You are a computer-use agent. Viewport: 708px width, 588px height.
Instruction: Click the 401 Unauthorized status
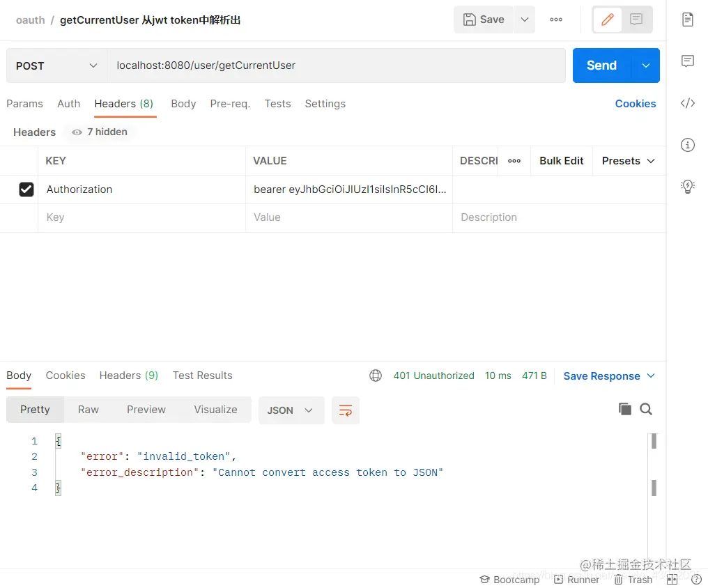click(433, 376)
